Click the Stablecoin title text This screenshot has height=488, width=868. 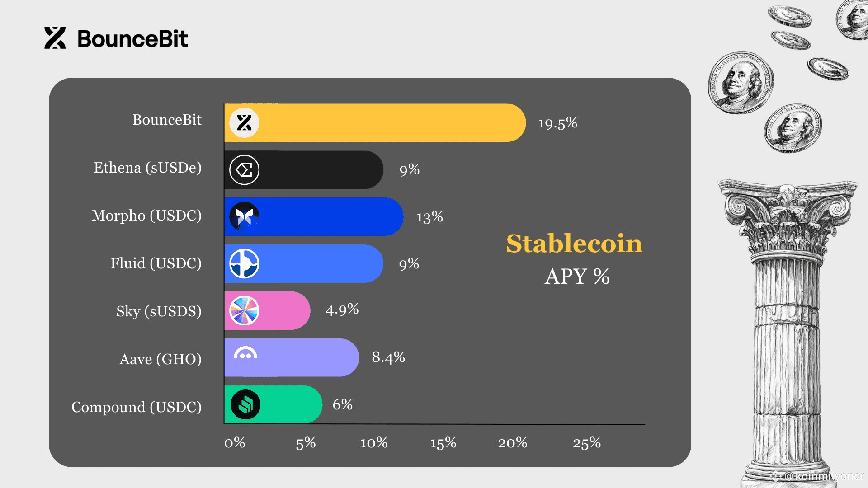[574, 244]
